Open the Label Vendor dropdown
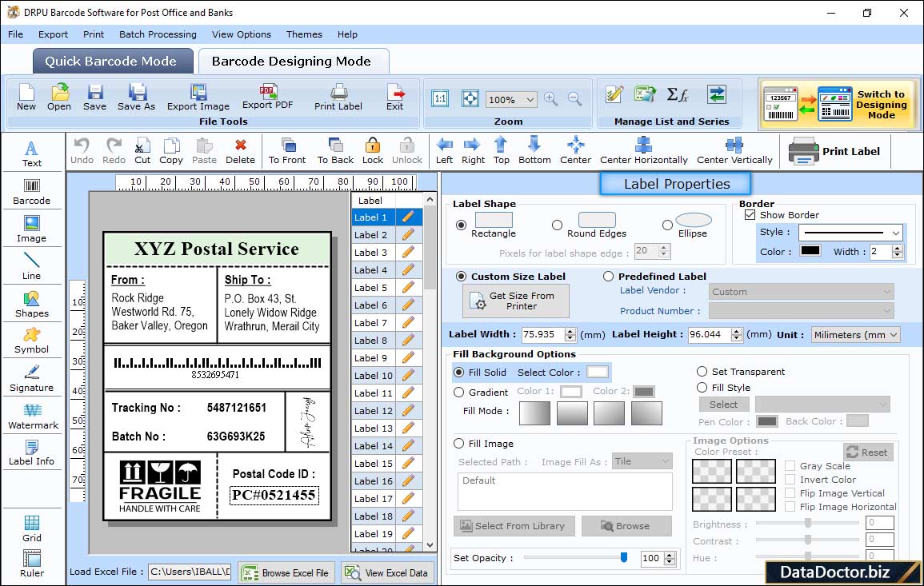The width and height of the screenshot is (924, 586). point(801,292)
